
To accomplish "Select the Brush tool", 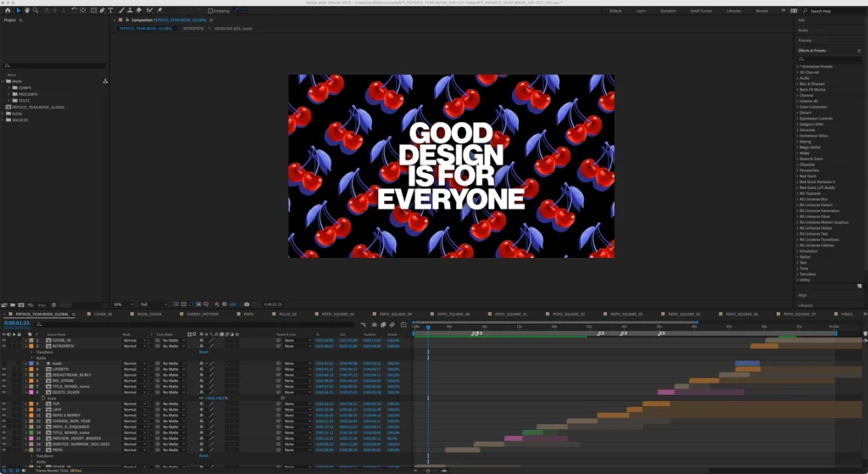I will point(122,10).
